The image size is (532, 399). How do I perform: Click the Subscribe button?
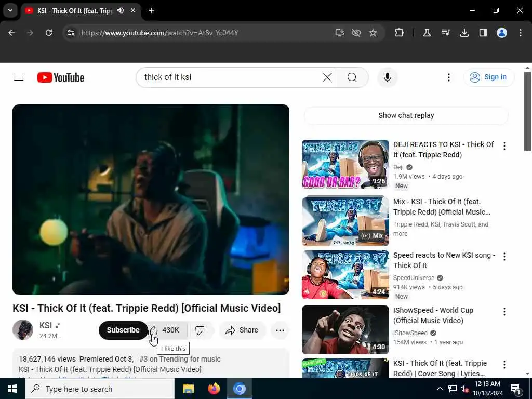click(x=123, y=330)
